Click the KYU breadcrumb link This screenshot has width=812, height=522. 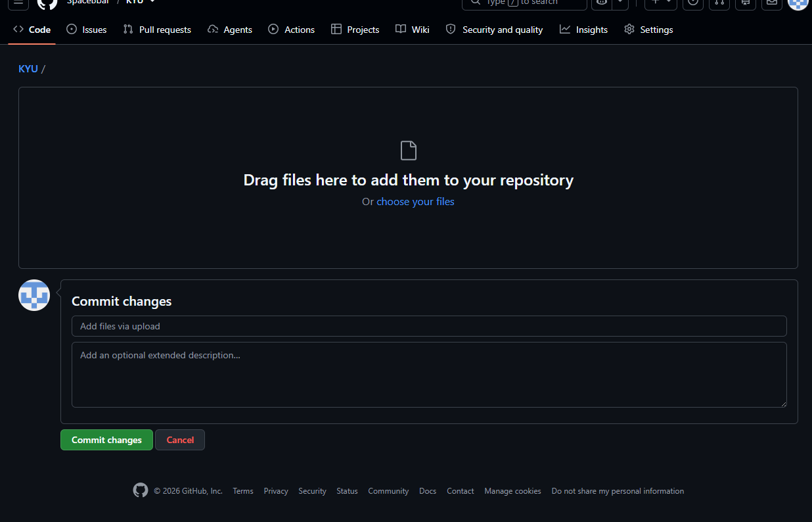coord(28,68)
